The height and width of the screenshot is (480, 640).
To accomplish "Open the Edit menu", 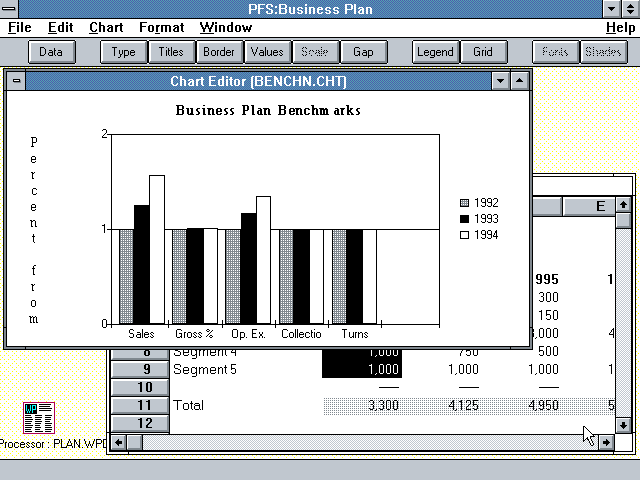I will 60,27.
